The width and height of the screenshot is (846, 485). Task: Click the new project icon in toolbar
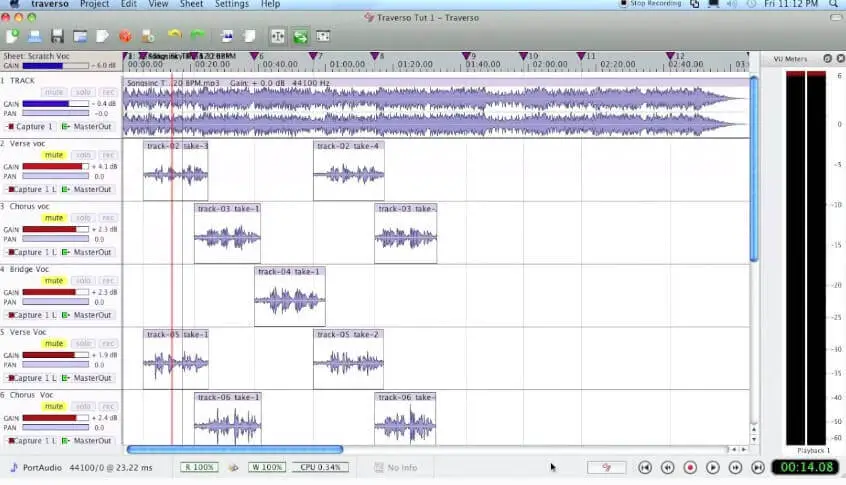pyautogui.click(x=12, y=36)
